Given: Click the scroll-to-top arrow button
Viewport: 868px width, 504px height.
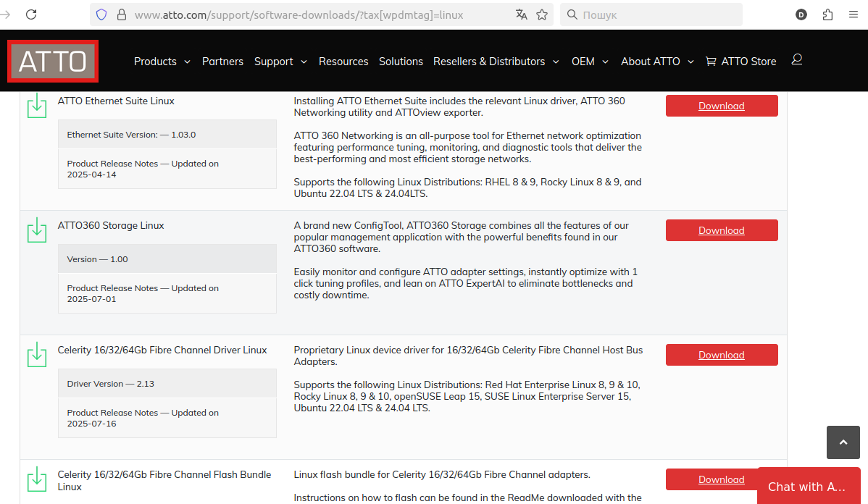Looking at the screenshot, I should click(x=843, y=442).
